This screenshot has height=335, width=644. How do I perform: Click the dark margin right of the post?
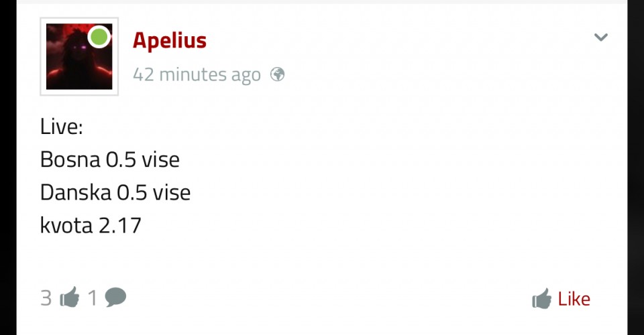pyautogui.click(x=635, y=167)
